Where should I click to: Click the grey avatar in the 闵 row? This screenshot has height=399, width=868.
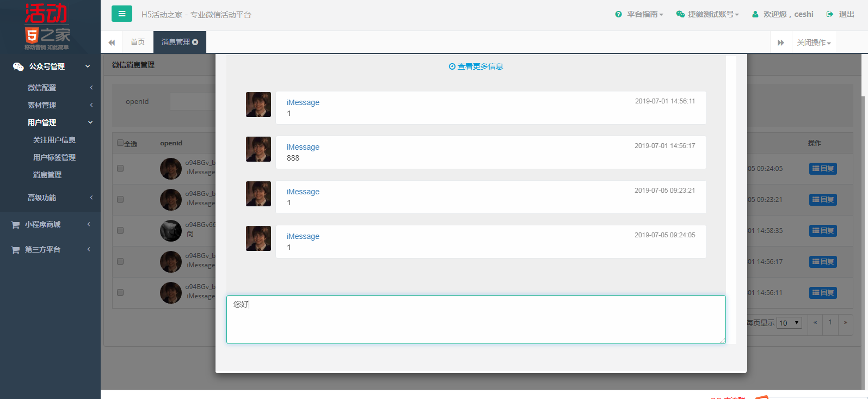pyautogui.click(x=171, y=231)
